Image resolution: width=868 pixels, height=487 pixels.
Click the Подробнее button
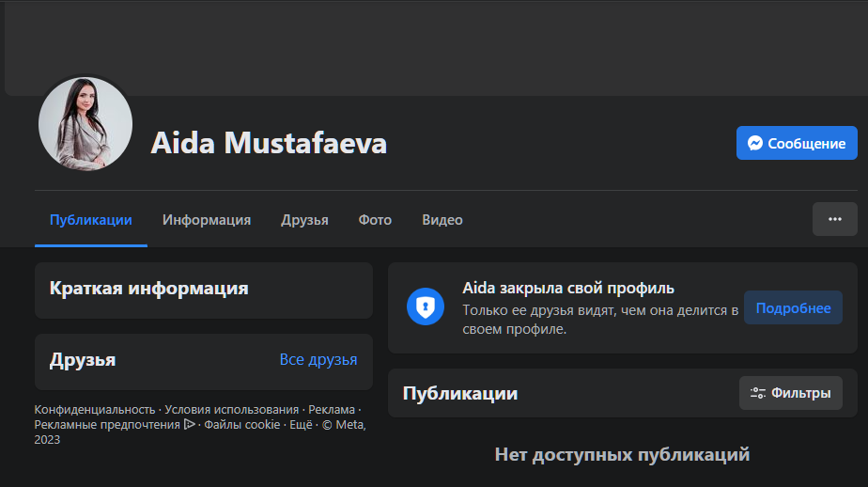[x=793, y=307]
